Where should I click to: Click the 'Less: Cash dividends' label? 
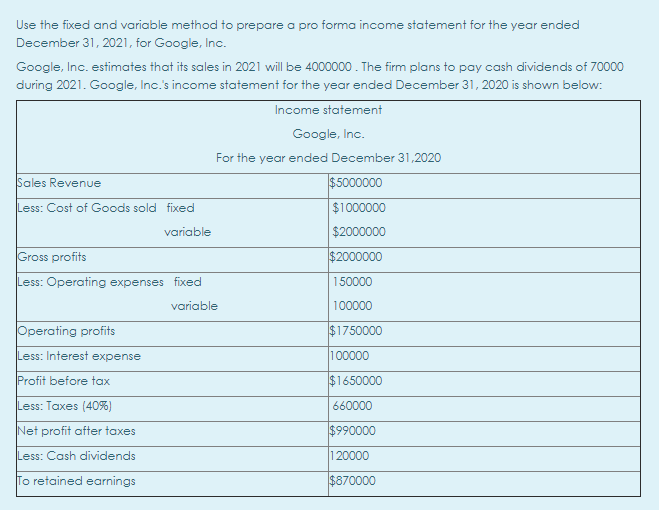pos(76,456)
